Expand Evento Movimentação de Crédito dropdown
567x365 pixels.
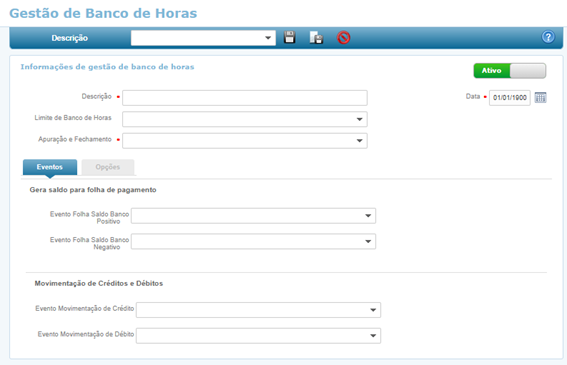[258, 310]
